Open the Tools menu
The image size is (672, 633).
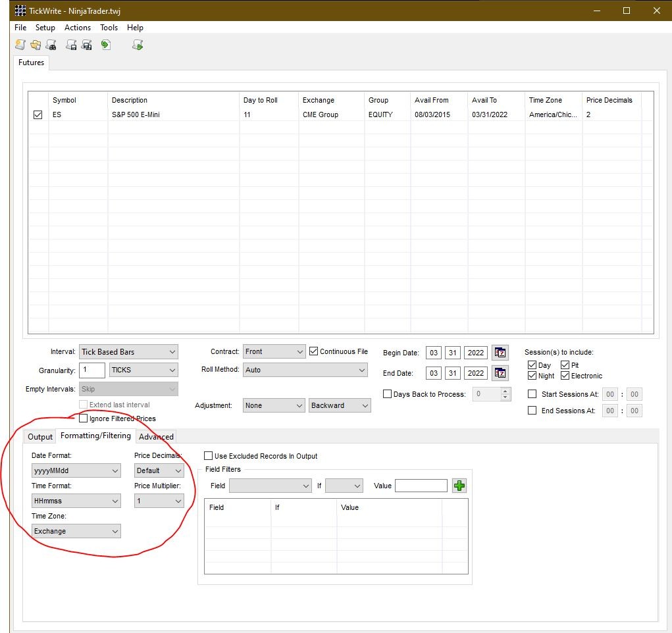pyautogui.click(x=109, y=28)
